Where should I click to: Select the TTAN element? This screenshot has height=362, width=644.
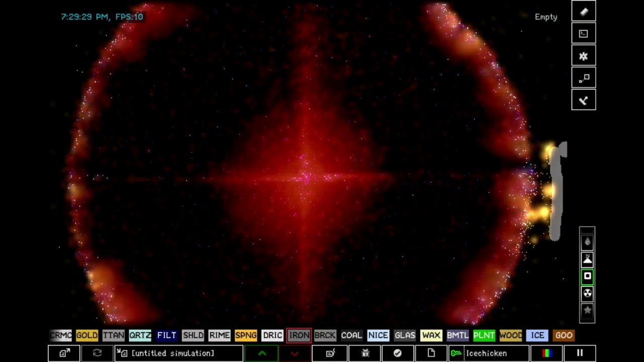click(x=114, y=335)
